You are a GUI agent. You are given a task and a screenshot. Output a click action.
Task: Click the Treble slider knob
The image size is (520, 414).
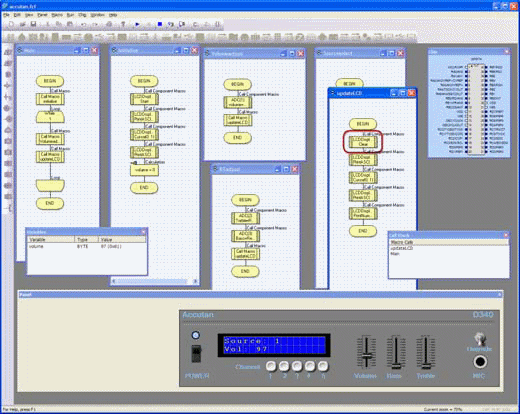click(426, 367)
